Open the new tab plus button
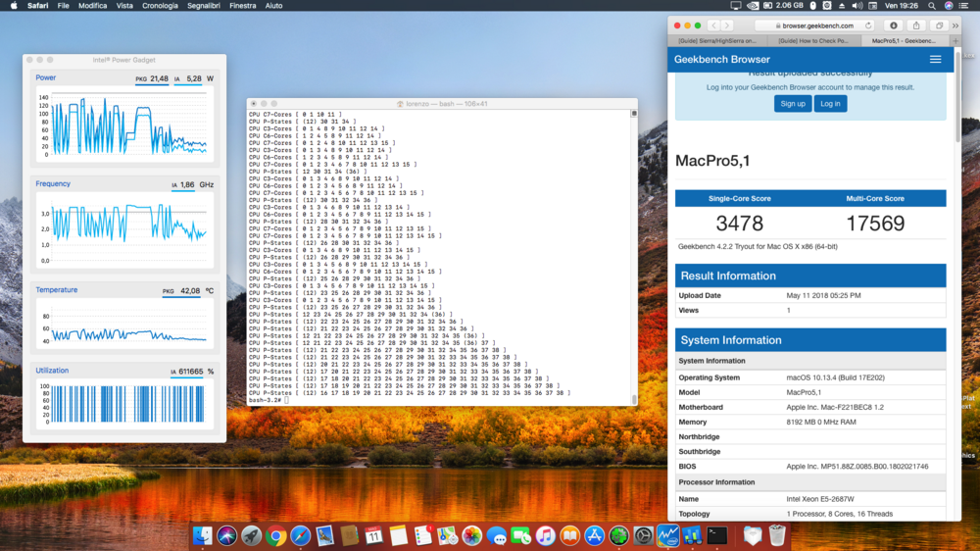 pos(955,41)
